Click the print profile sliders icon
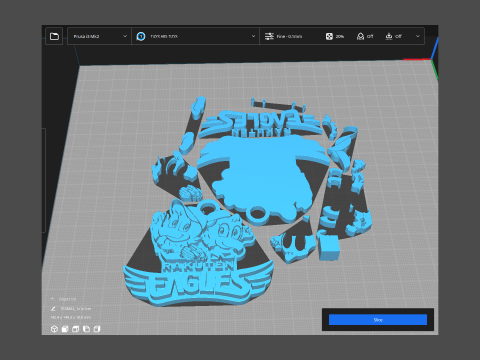 269,36
